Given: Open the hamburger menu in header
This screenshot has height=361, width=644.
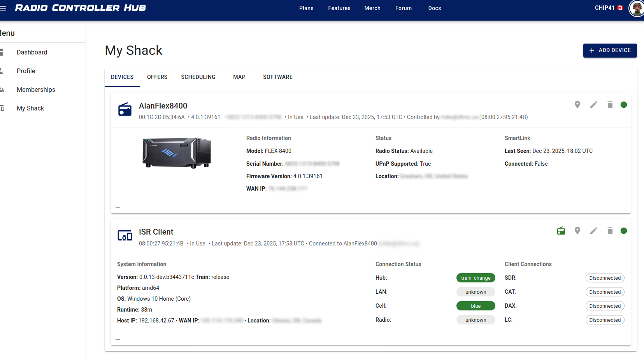Looking at the screenshot, I should 4,8.
